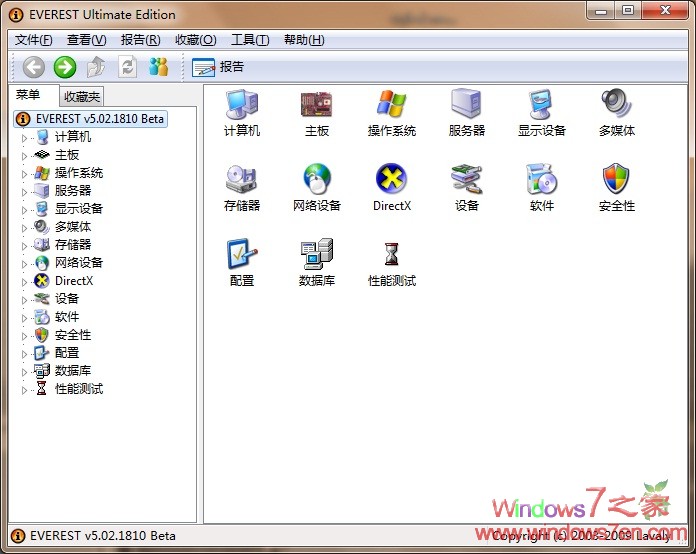
Task: Select 软件 in the sidebar tree
Action: pos(67,317)
